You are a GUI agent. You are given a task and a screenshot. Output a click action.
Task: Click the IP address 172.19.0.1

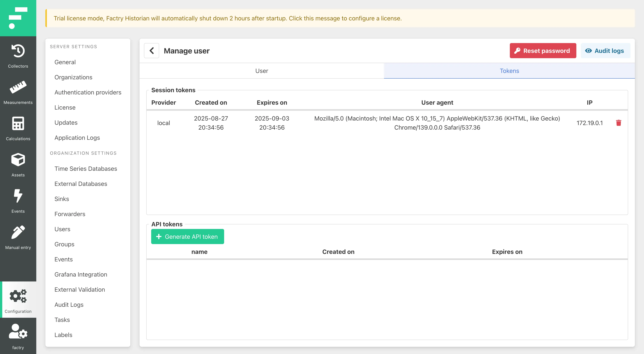coord(590,123)
